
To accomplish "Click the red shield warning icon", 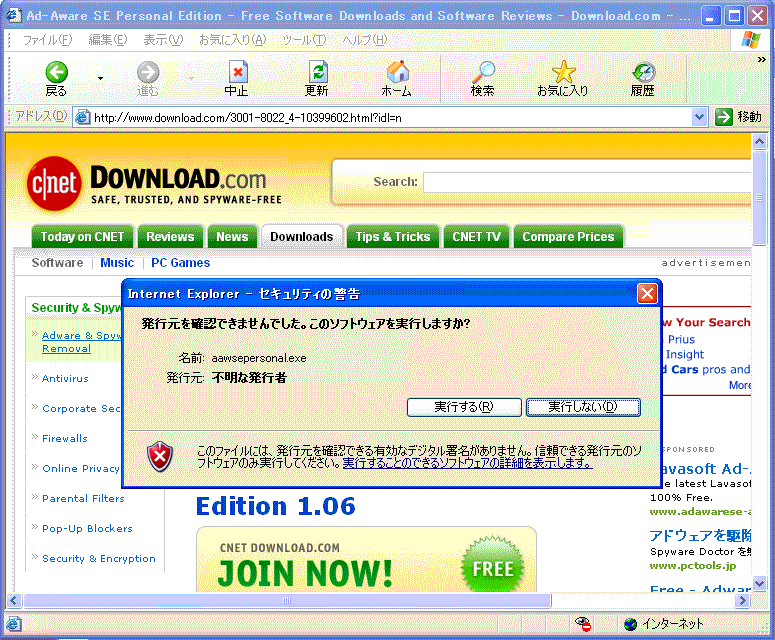I will tap(160, 457).
